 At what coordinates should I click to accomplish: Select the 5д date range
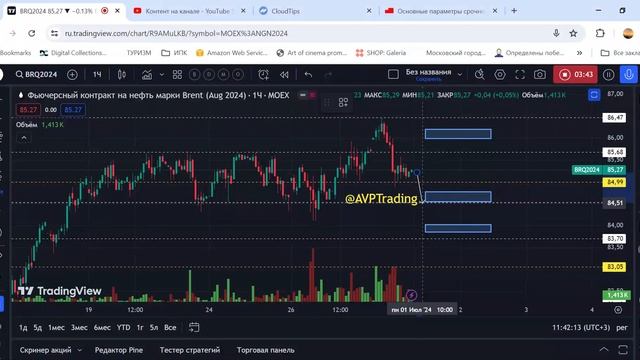(x=38, y=327)
